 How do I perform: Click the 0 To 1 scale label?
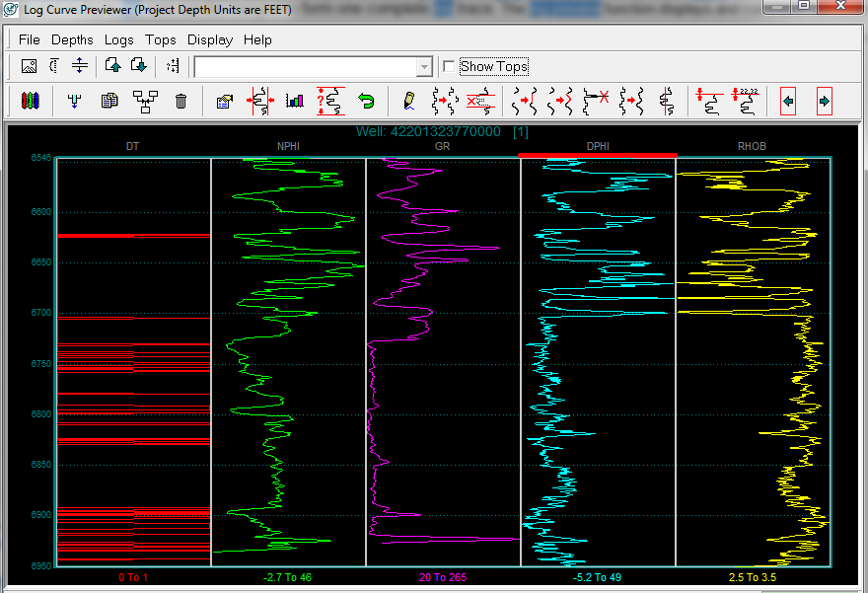133,576
